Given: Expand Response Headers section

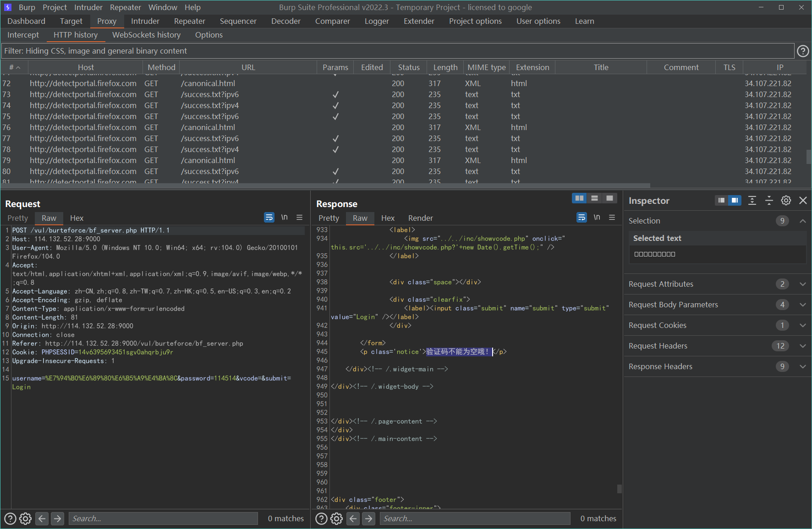Looking at the screenshot, I should click(x=803, y=366).
